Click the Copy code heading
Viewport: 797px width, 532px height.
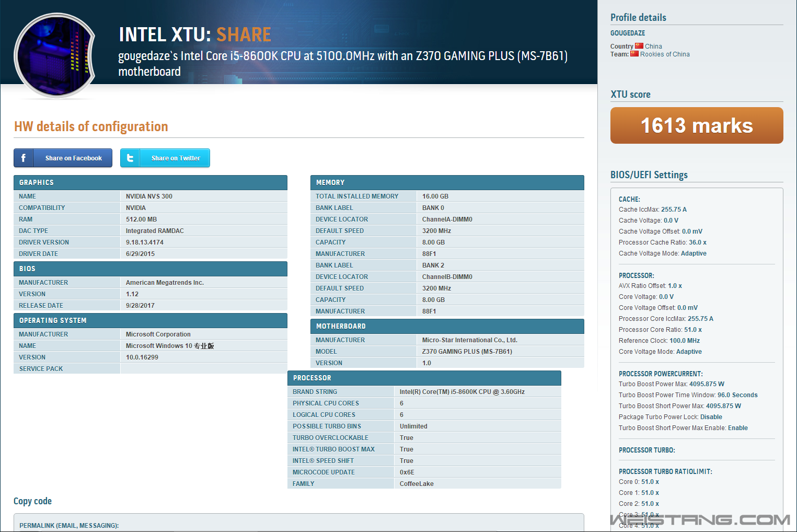[32, 501]
